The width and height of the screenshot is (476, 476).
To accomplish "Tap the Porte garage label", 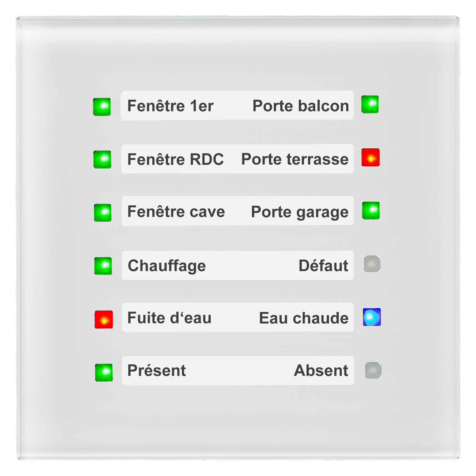I will 300,212.
